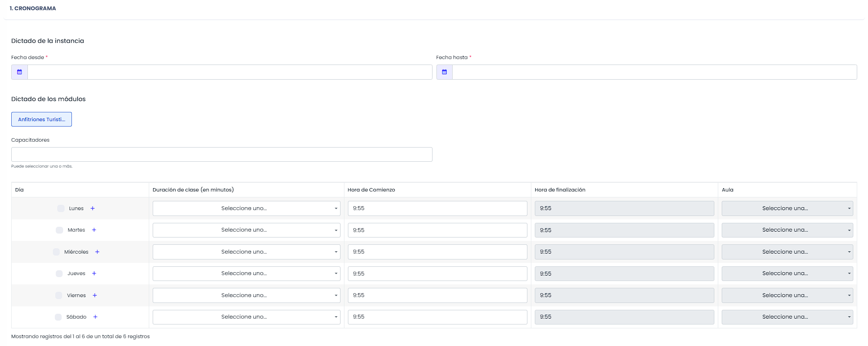Screen dimensions: 868x346
Task: Click the Hora de Comienzo field for Sábado
Action: (437, 317)
